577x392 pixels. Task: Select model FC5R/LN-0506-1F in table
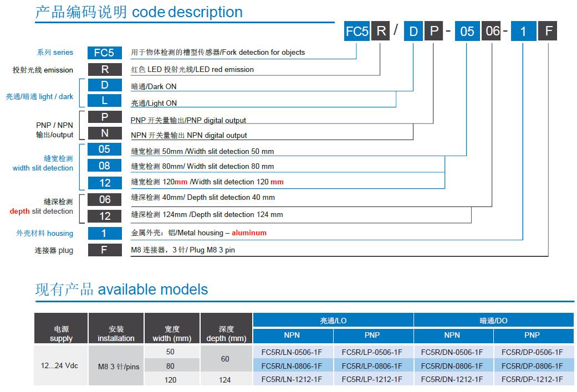tap(292, 352)
